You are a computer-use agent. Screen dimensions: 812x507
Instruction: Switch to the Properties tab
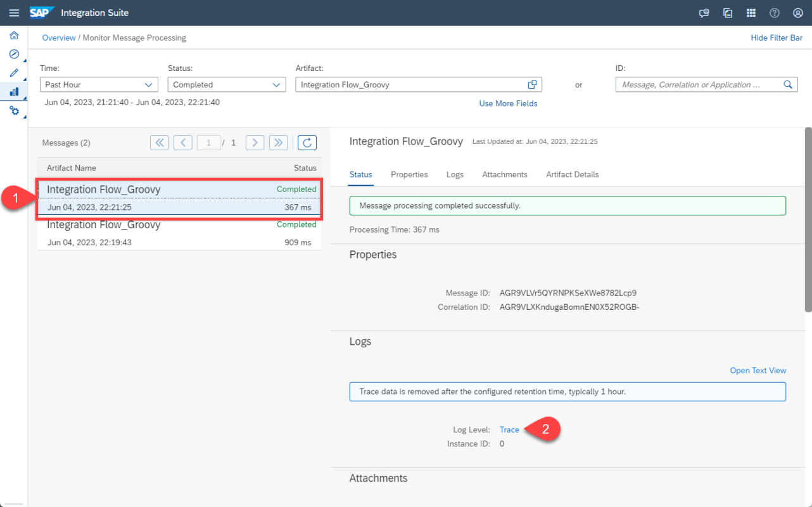pos(409,174)
